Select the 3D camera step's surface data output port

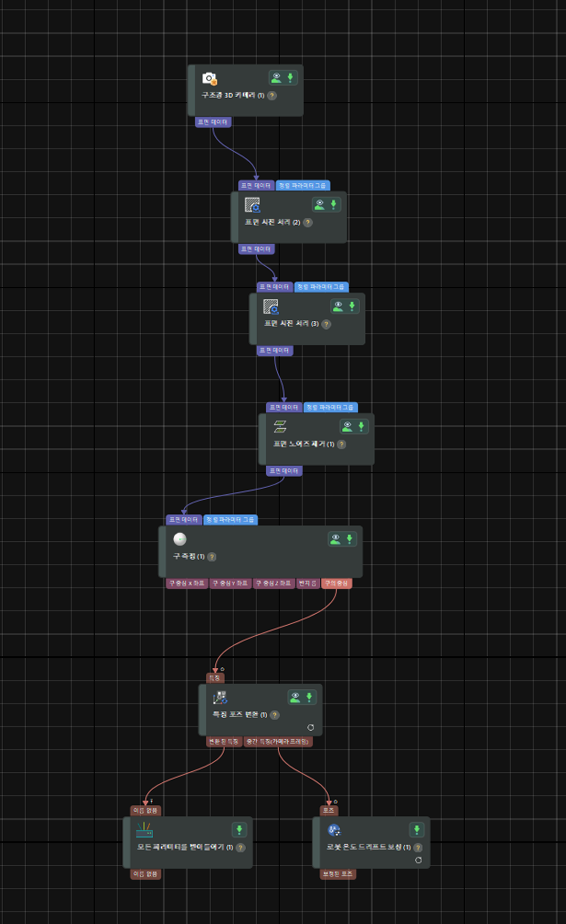213,122
